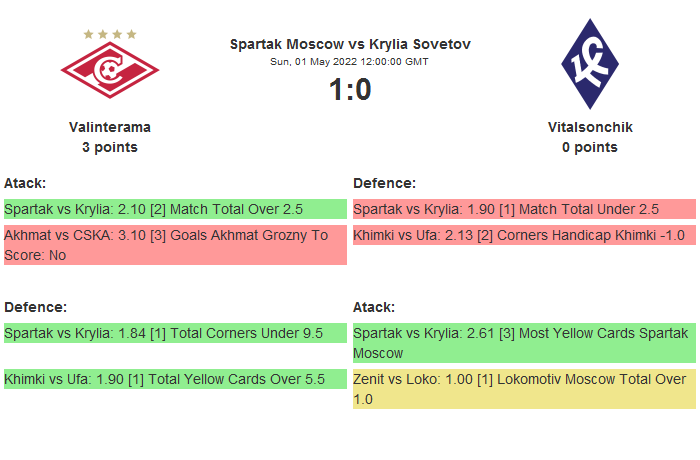Viewport: 700px width, 460px height.
Task: Select the Total Corners Under 9.5 bet
Action: [x=175, y=333]
